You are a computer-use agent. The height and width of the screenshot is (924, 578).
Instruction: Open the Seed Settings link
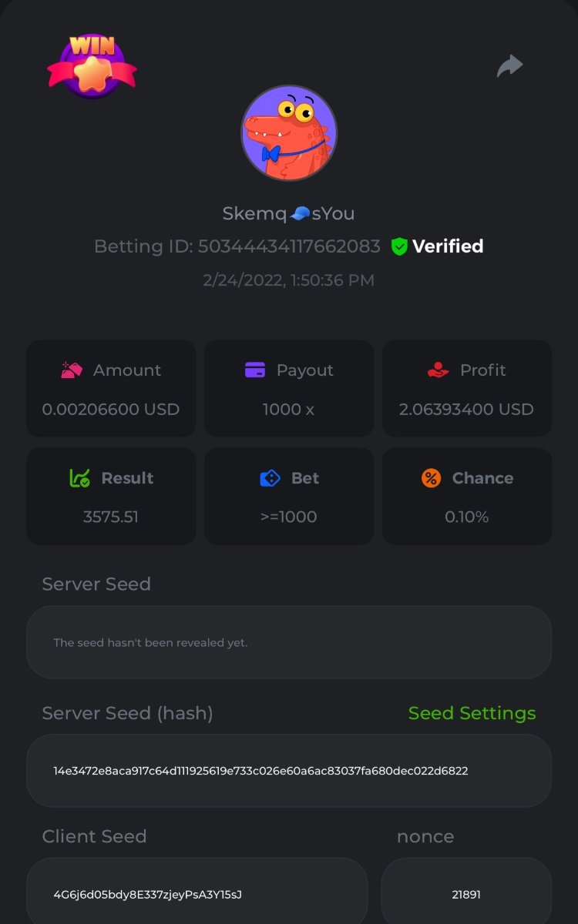click(x=472, y=713)
